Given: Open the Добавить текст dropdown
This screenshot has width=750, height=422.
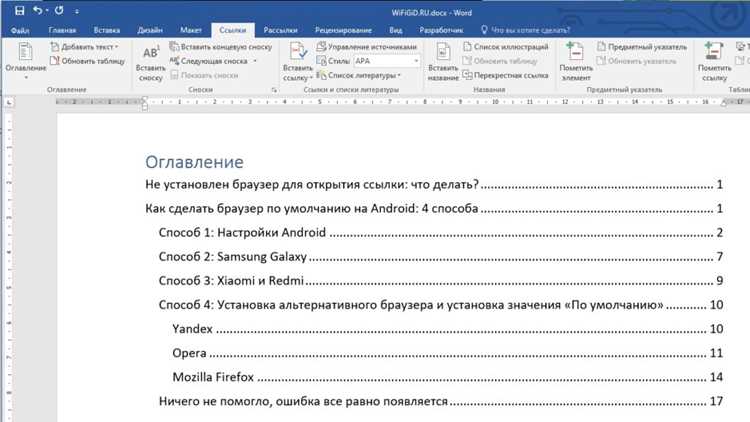Looking at the screenshot, I should pyautogui.click(x=84, y=47).
